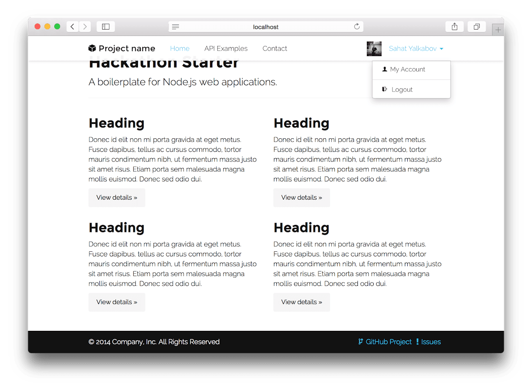The height and width of the screenshot is (392, 532).
Task: Click inside the address bar showing localhost
Action: 266,26
